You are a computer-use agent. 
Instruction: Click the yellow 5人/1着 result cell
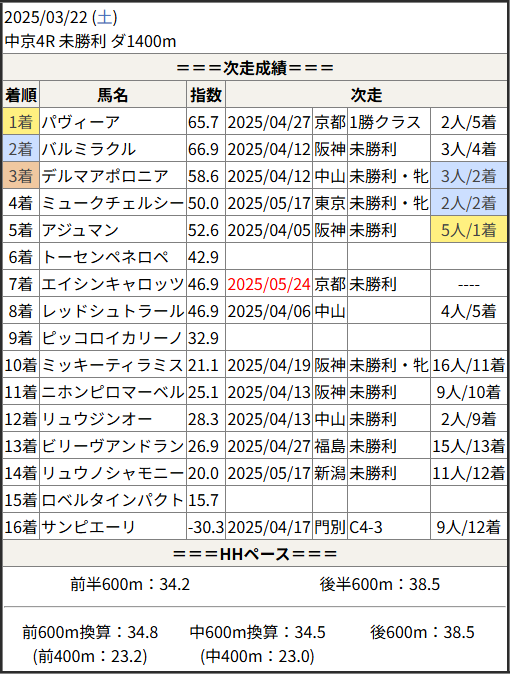tap(469, 230)
